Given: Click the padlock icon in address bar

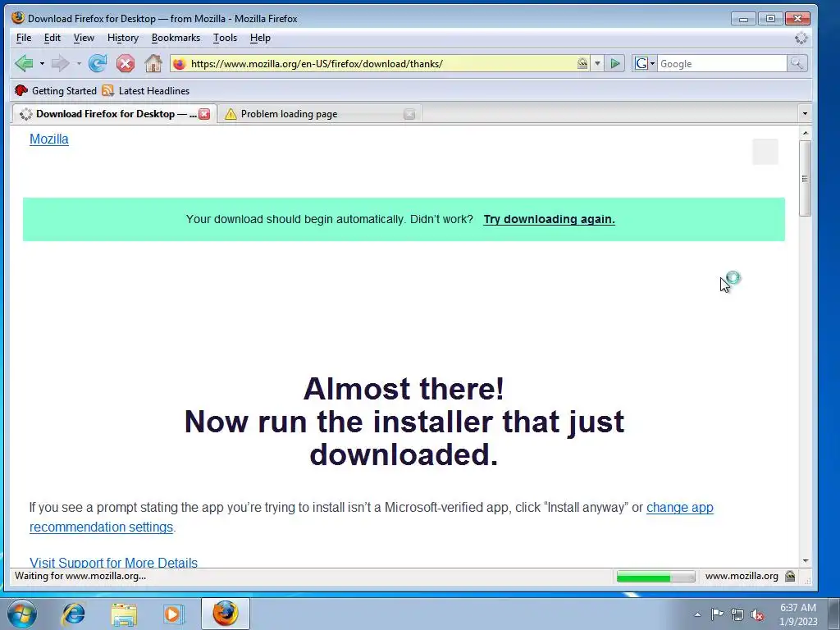Looking at the screenshot, I should coord(582,64).
